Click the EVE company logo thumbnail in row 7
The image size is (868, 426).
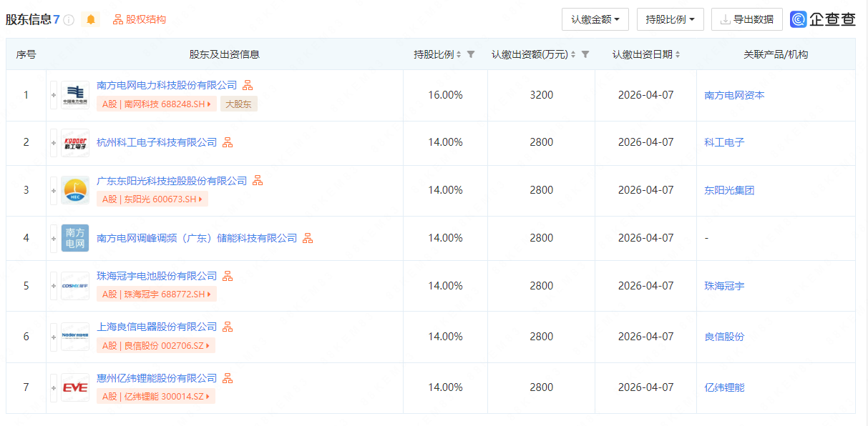click(x=74, y=387)
